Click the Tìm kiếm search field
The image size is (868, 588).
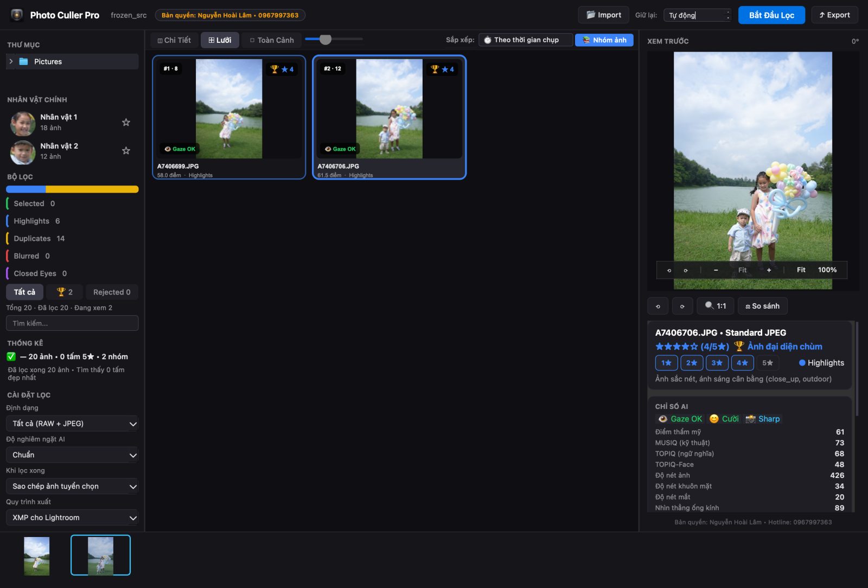coord(72,323)
